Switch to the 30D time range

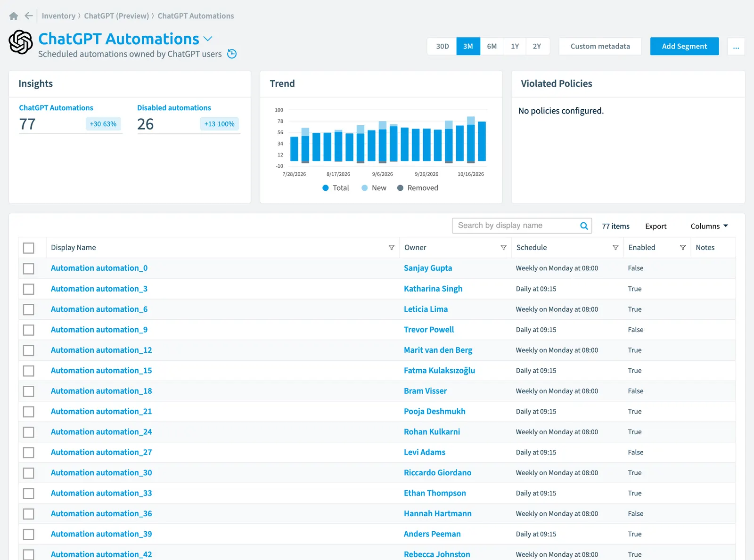point(442,46)
